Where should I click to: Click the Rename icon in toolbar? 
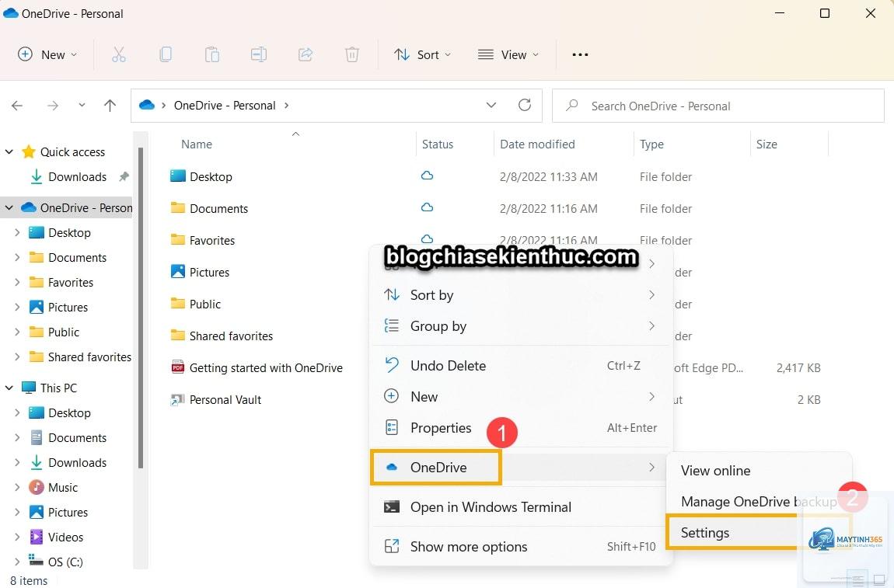click(259, 54)
